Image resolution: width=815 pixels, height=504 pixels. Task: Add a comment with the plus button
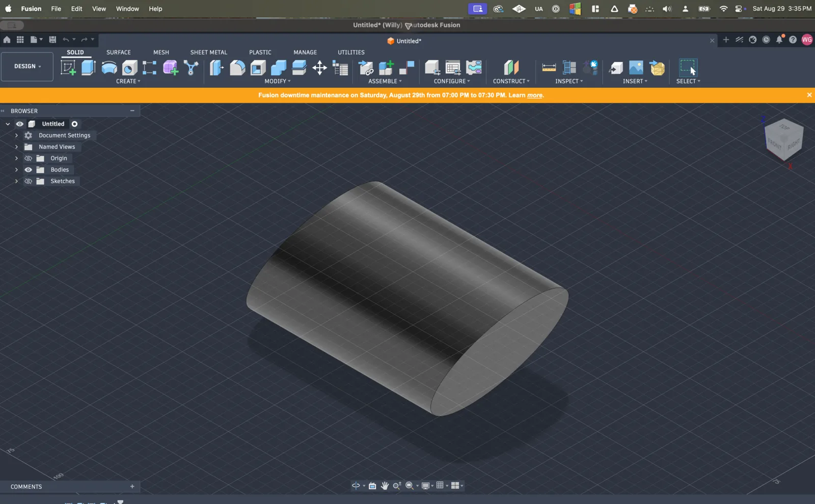[x=132, y=487]
